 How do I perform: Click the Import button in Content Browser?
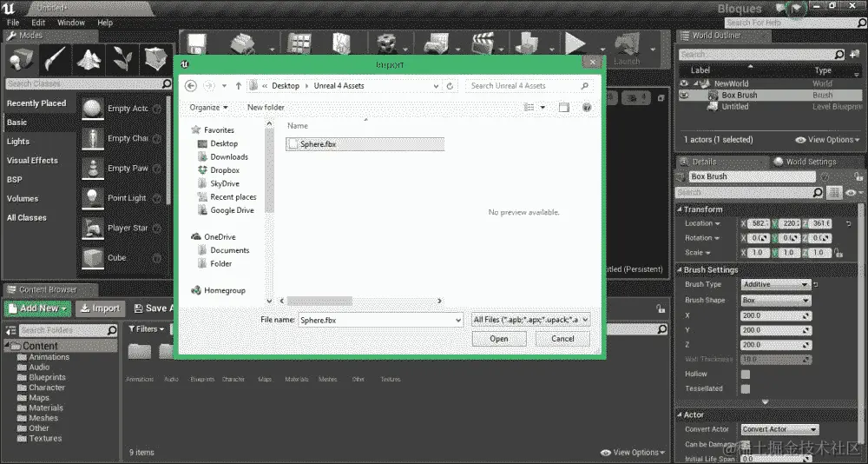tap(100, 308)
